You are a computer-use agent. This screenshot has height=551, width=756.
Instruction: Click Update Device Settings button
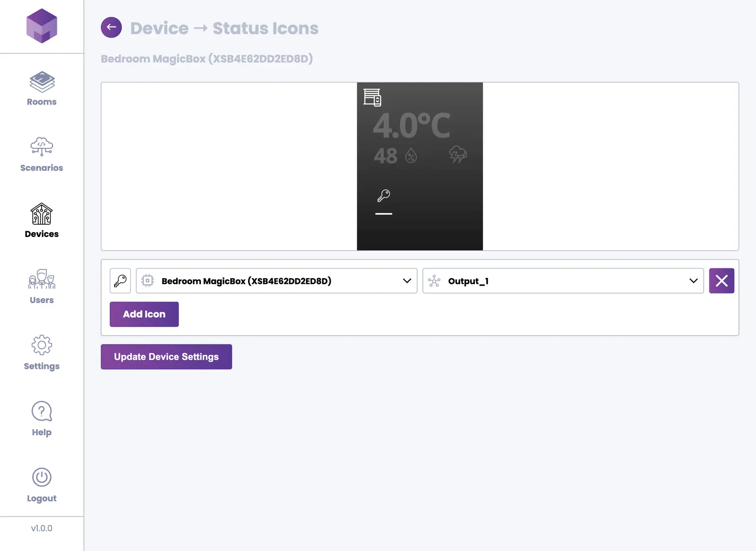(166, 357)
